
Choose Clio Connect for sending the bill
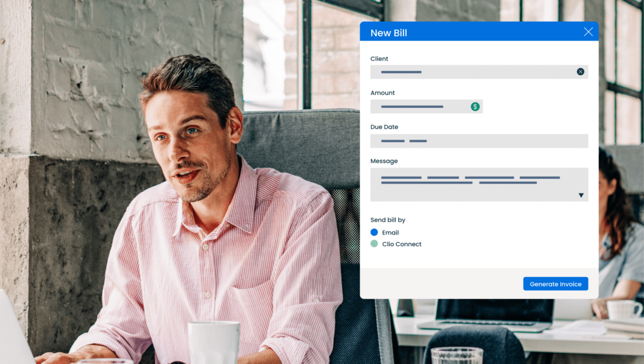[x=374, y=244]
